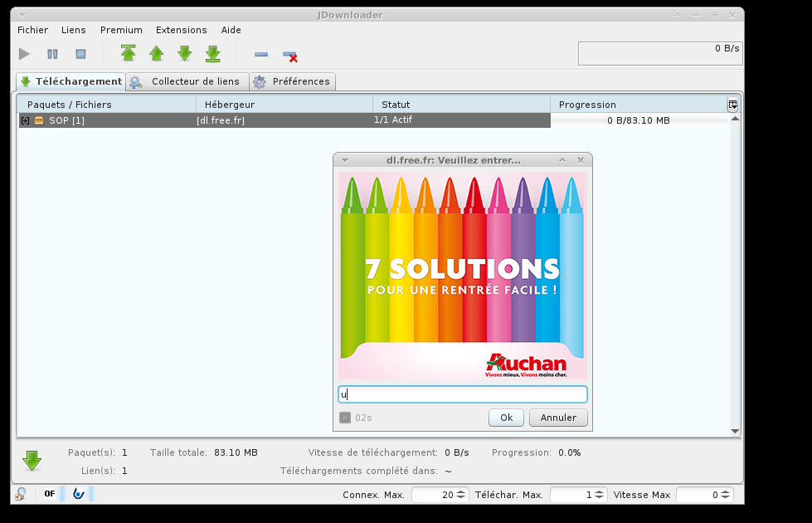Roll up the captcha dialog
Screen dimensions: 812x523
(562, 160)
